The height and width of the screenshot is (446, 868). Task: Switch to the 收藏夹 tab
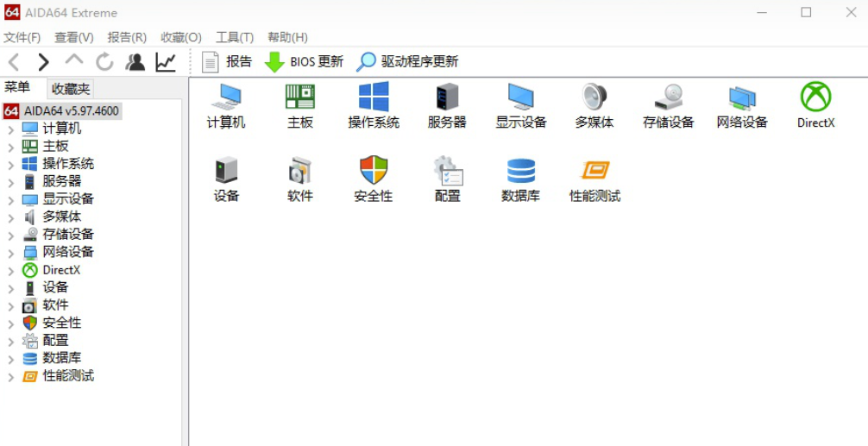pyautogui.click(x=70, y=89)
